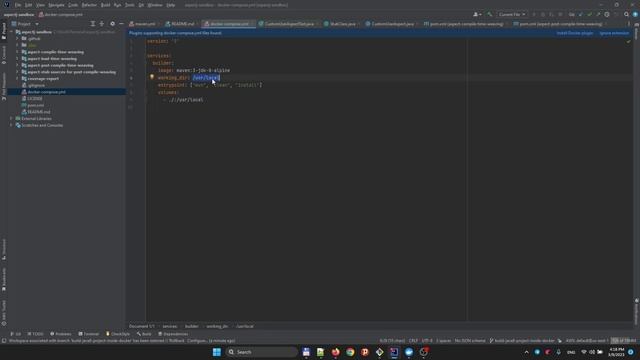Expand Scratches and Consoles node
The height and width of the screenshot is (360, 640).
click(x=11, y=125)
